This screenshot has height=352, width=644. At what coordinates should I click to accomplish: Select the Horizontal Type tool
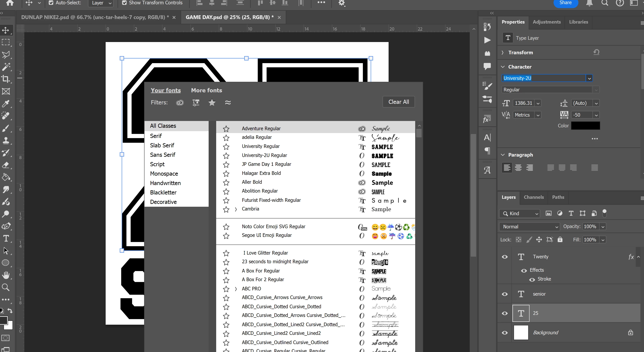[x=6, y=238]
